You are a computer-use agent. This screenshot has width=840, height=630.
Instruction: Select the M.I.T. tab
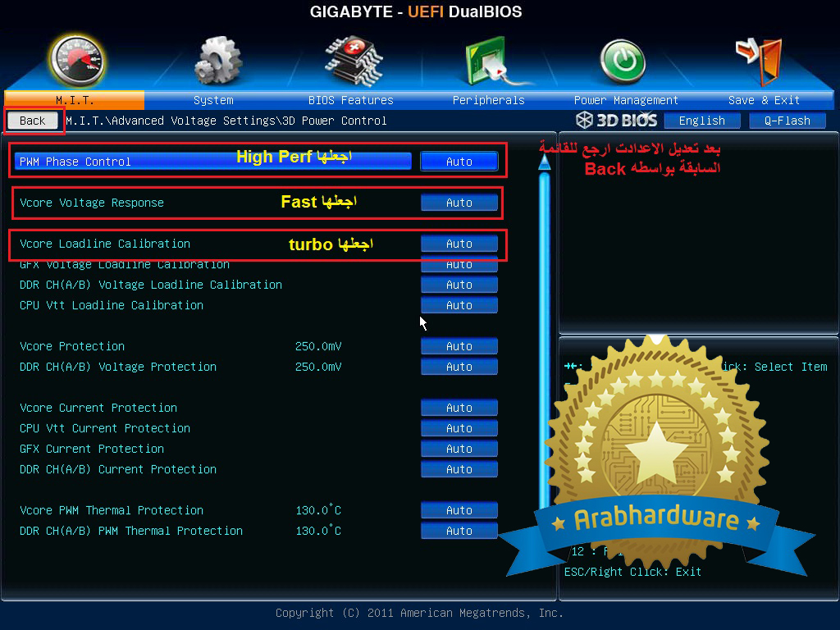[75, 100]
